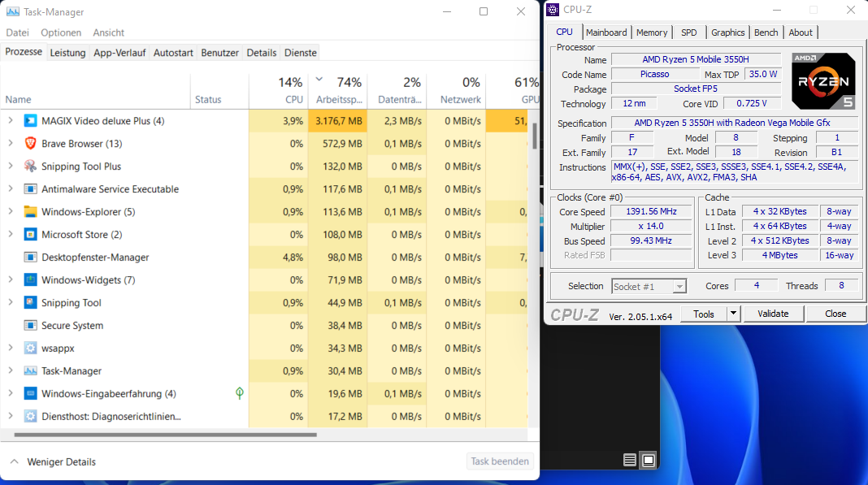Click the Snipping Tool process icon

(x=30, y=302)
